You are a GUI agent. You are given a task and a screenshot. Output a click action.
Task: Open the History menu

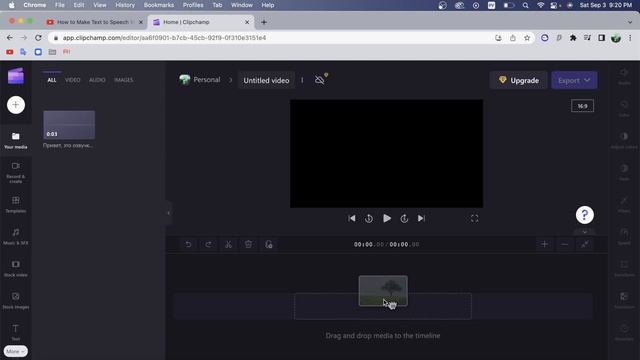[x=125, y=5]
